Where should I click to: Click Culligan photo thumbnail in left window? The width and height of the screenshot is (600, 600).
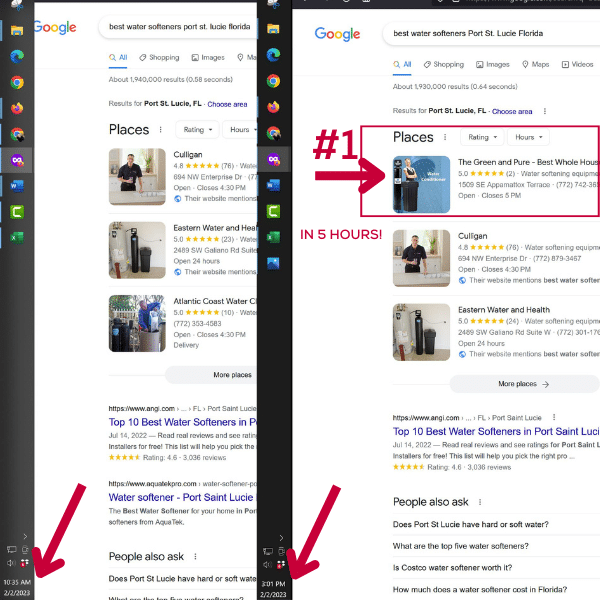137,177
